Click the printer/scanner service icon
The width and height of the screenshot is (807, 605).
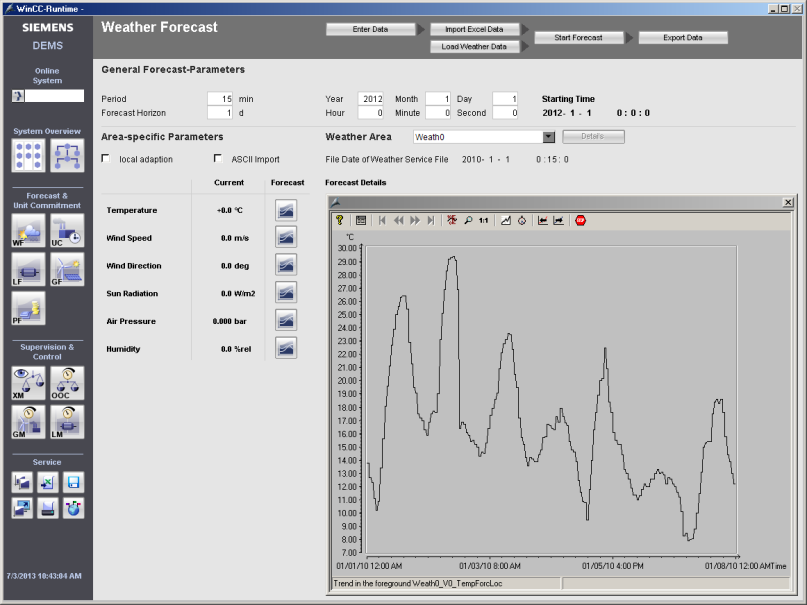point(48,508)
